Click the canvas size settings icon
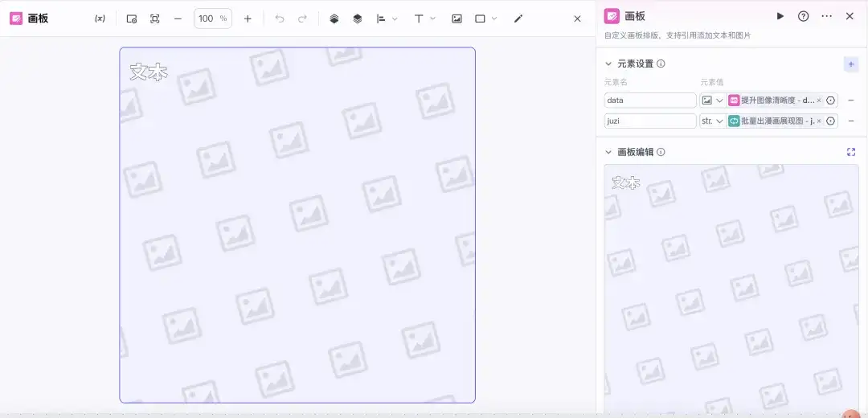The width and height of the screenshot is (868, 418). click(132, 18)
